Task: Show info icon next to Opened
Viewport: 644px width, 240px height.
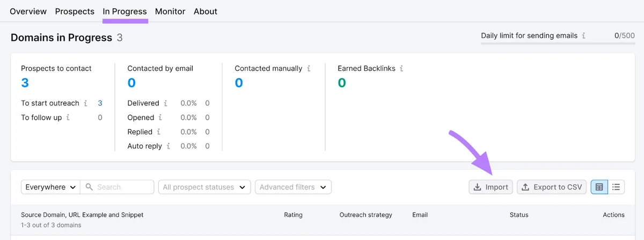Action: (x=160, y=118)
